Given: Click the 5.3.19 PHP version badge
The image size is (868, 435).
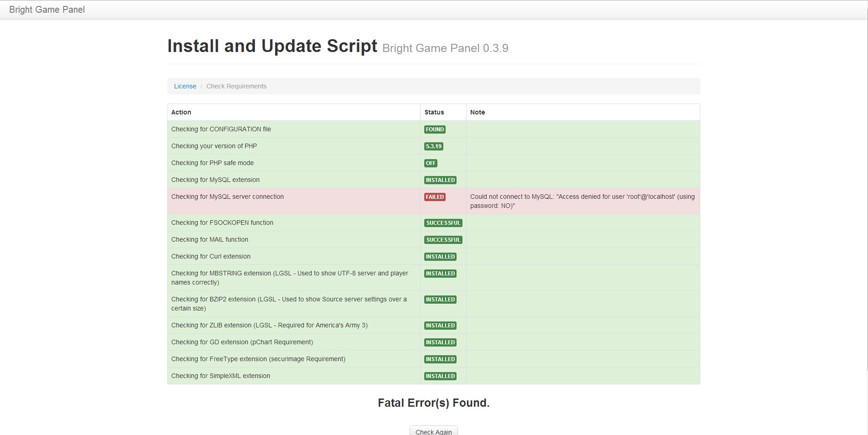Looking at the screenshot, I should (x=434, y=146).
